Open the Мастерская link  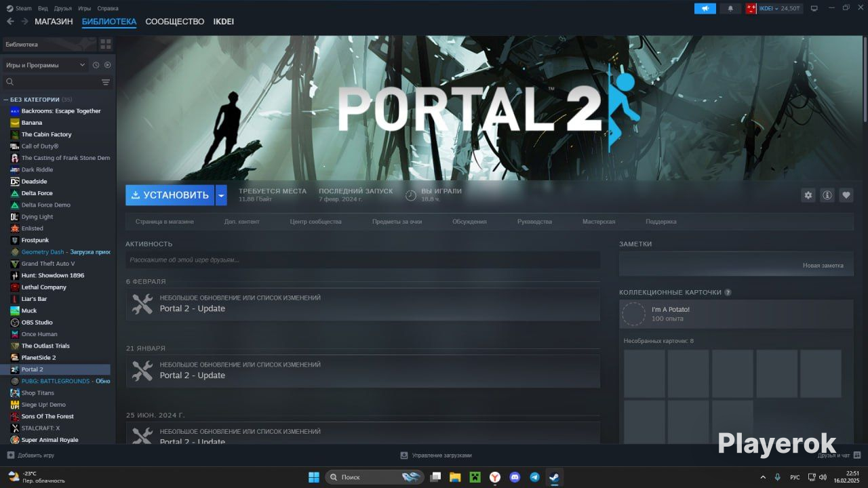click(x=599, y=222)
